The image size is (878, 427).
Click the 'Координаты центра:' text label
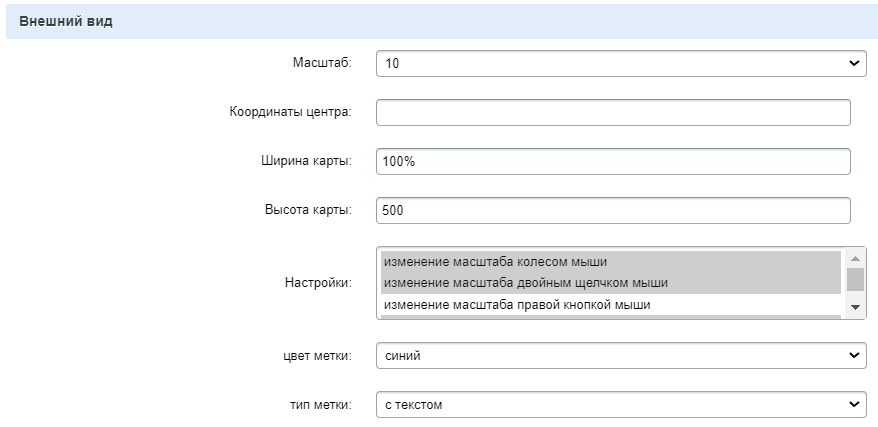pos(290,112)
